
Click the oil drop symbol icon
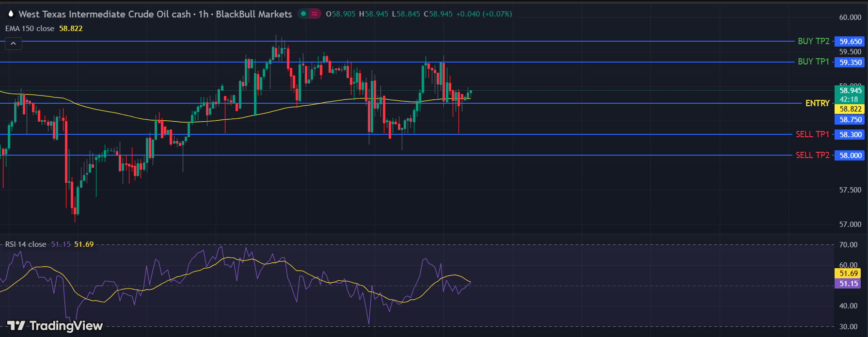(x=11, y=14)
